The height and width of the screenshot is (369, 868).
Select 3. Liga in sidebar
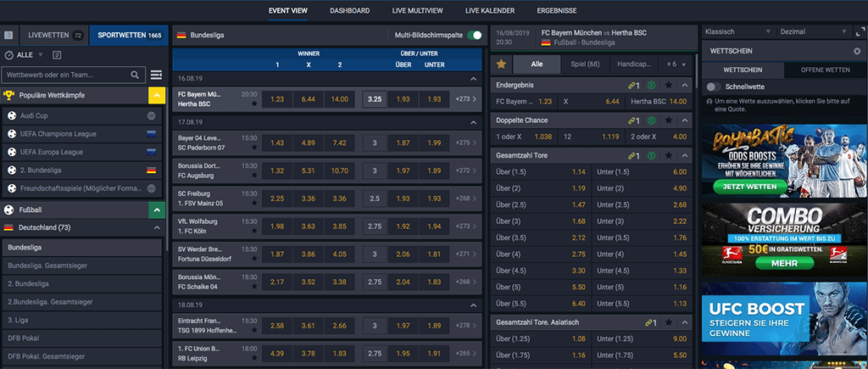(x=82, y=320)
